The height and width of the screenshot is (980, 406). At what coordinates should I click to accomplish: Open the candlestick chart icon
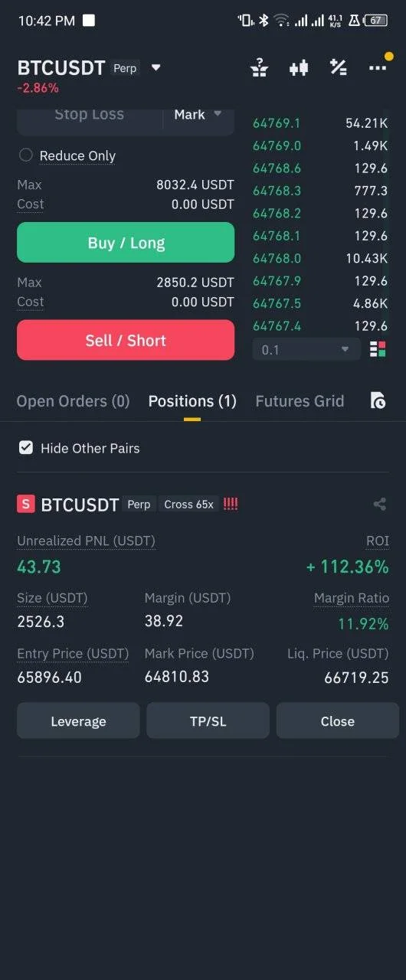(x=299, y=67)
